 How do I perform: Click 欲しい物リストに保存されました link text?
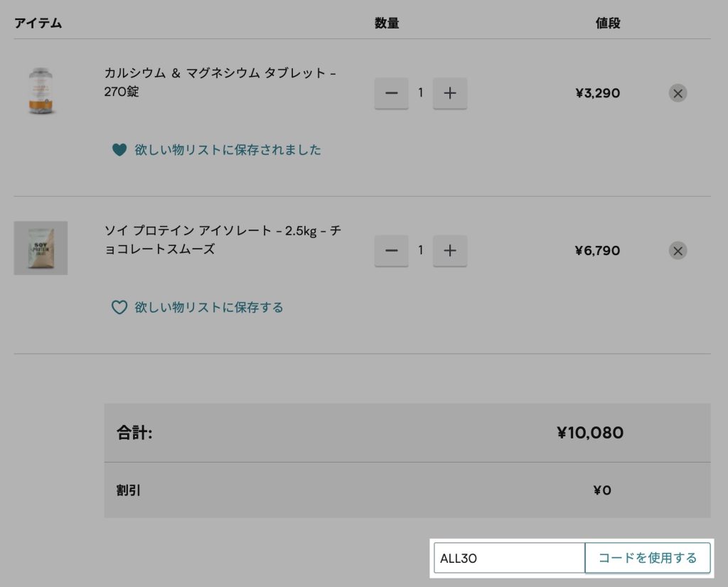click(x=227, y=150)
